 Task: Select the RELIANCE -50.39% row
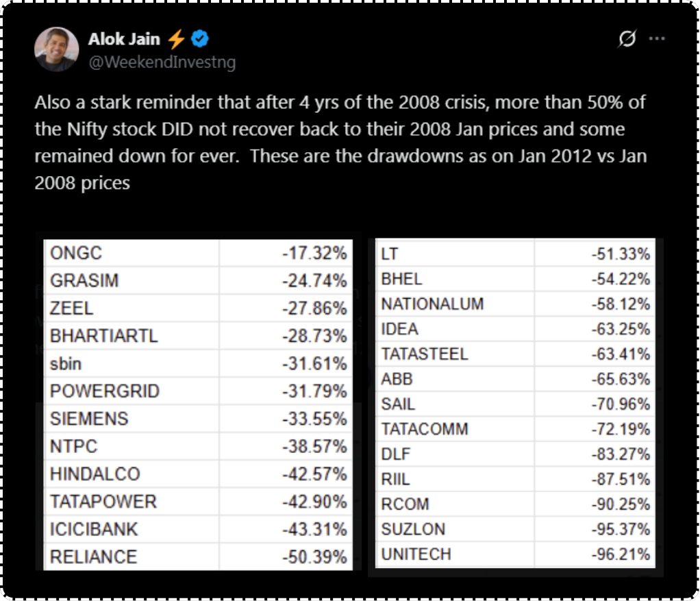click(197, 557)
